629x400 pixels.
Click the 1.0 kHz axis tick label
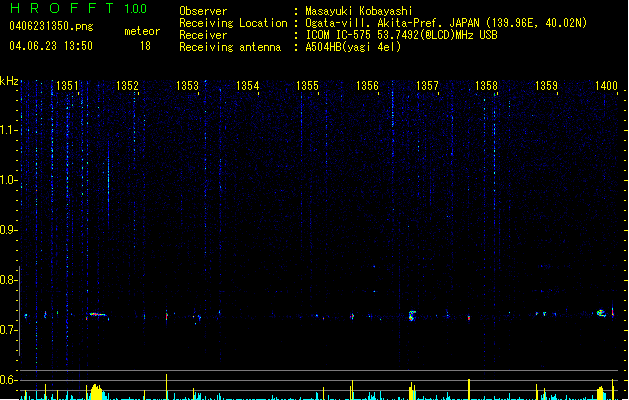tap(8, 180)
